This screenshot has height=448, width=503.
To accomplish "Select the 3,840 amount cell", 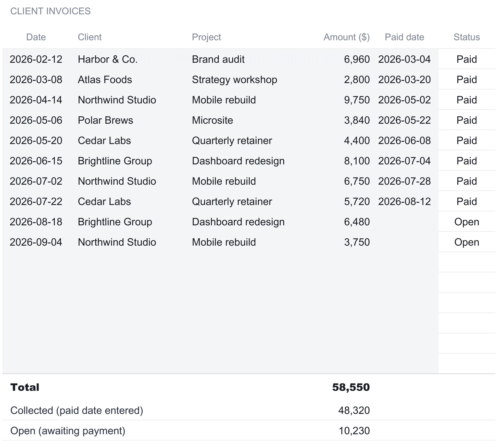I will tap(357, 120).
